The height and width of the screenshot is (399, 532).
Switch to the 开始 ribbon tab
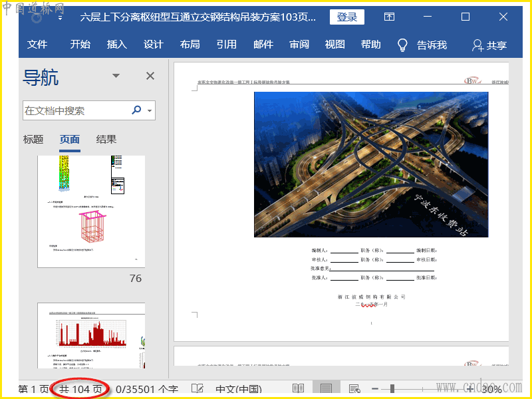point(80,45)
